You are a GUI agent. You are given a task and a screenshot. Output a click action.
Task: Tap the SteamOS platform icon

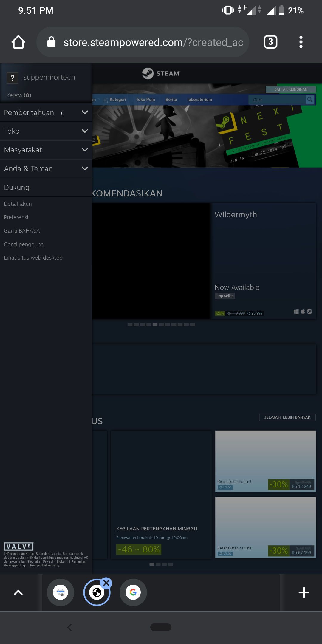click(309, 312)
